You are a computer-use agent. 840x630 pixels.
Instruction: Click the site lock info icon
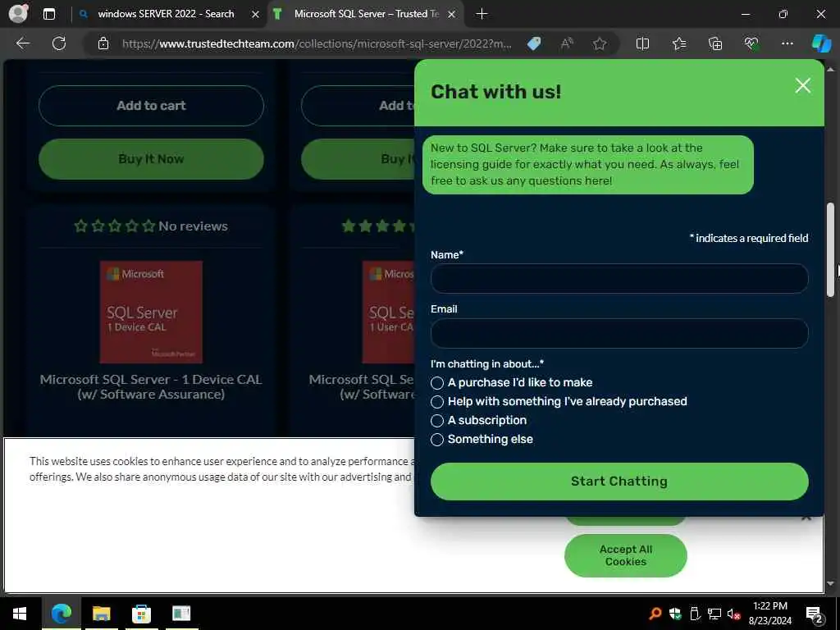[x=103, y=43]
